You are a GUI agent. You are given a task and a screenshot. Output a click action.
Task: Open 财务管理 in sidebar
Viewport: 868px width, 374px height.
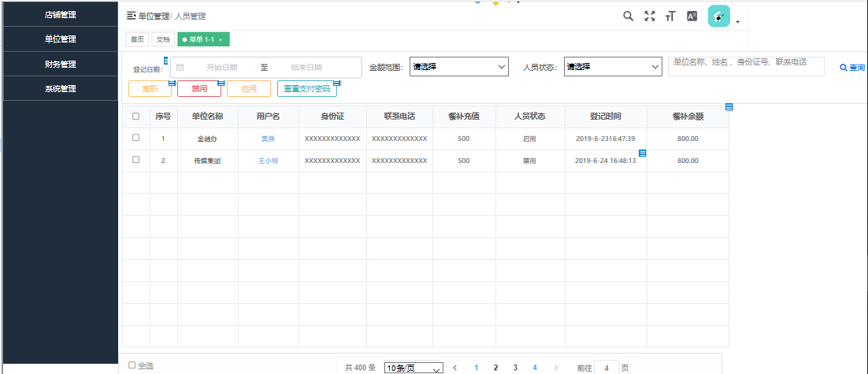pyautogui.click(x=61, y=64)
